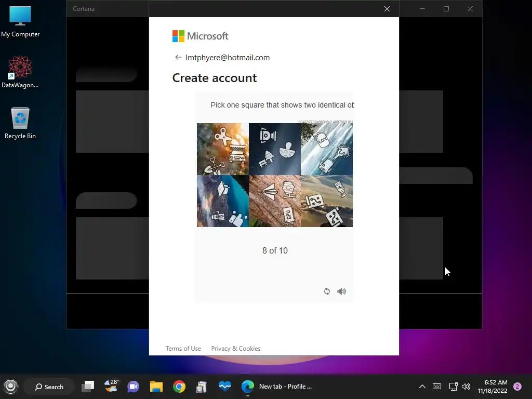
Task: Close the Microsoft account dialog
Action: coord(387,9)
